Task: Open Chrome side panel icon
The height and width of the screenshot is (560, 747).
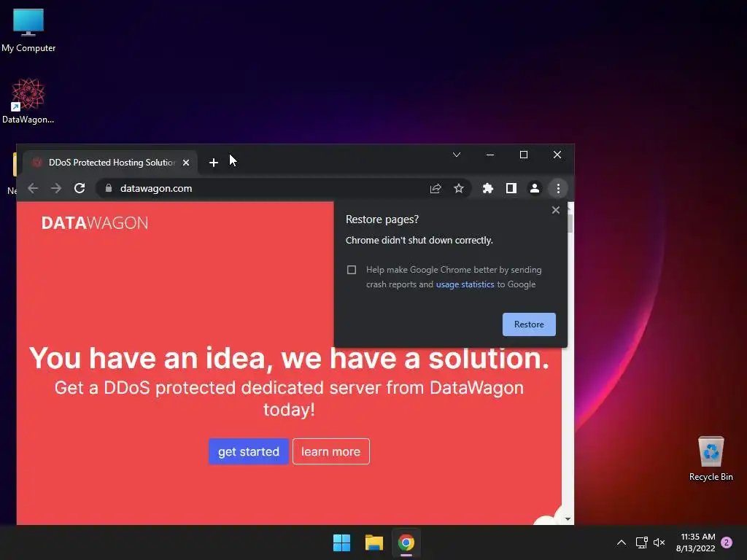Action: click(511, 189)
